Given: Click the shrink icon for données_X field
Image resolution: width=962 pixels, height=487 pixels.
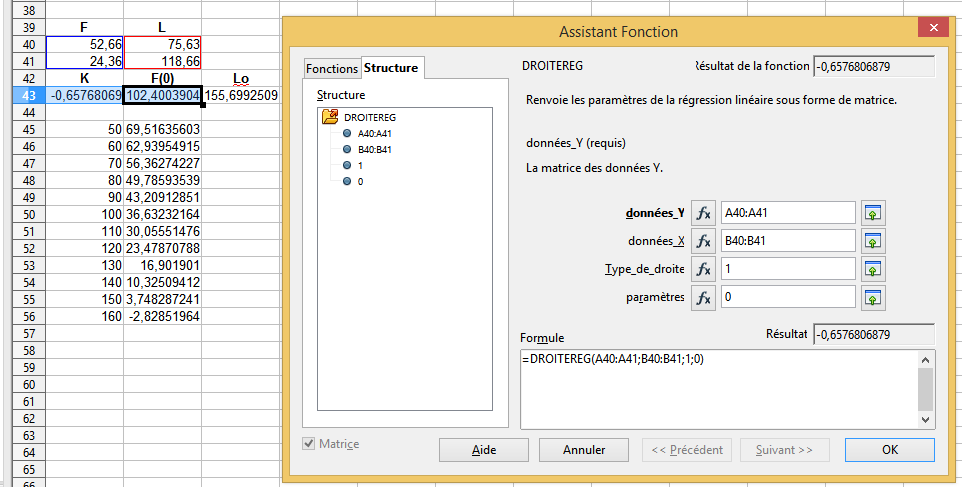Looking at the screenshot, I should click(x=873, y=241).
